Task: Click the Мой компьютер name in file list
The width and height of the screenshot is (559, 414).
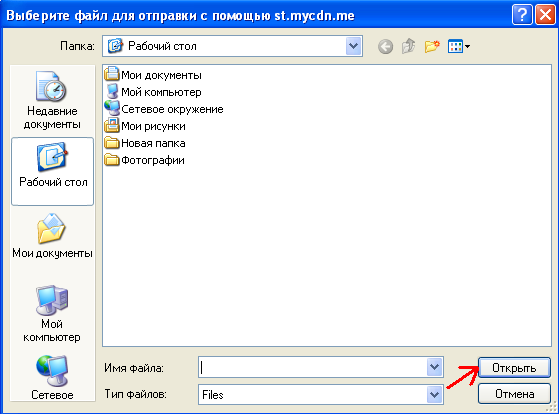Action: point(161,92)
